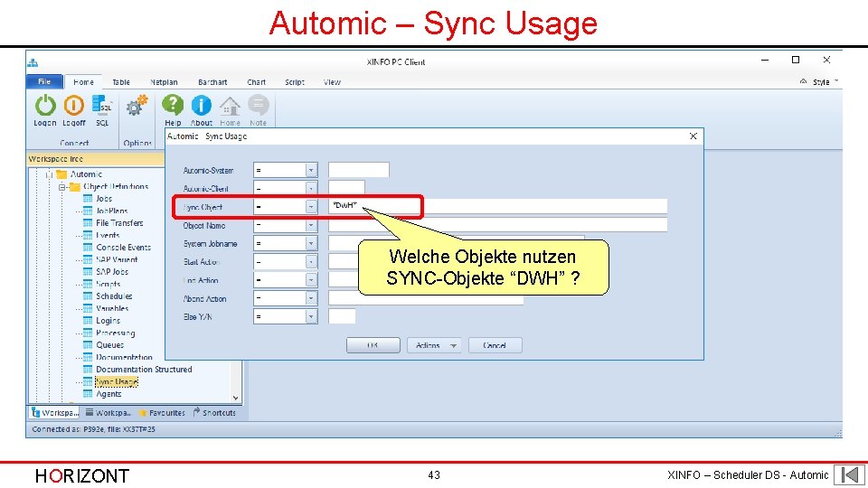The width and height of the screenshot is (868, 488).
Task: Click the Object Name value field
Action: 497,225
